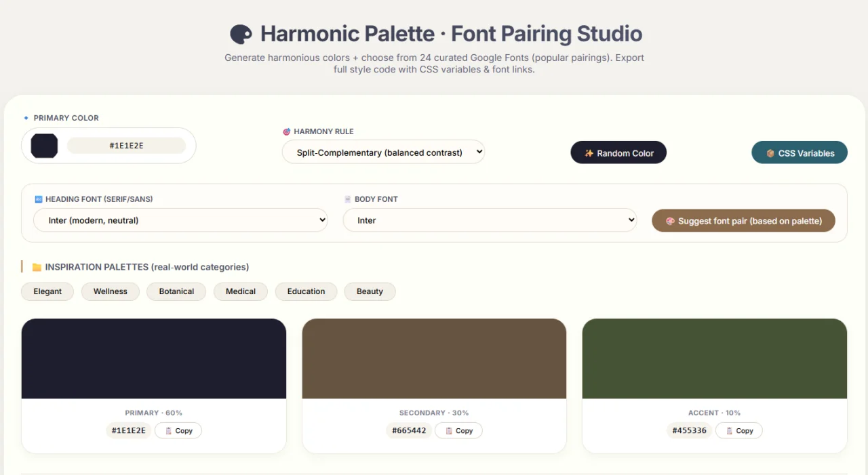
Task: Click the document icon beside Body Font
Action: pos(348,199)
